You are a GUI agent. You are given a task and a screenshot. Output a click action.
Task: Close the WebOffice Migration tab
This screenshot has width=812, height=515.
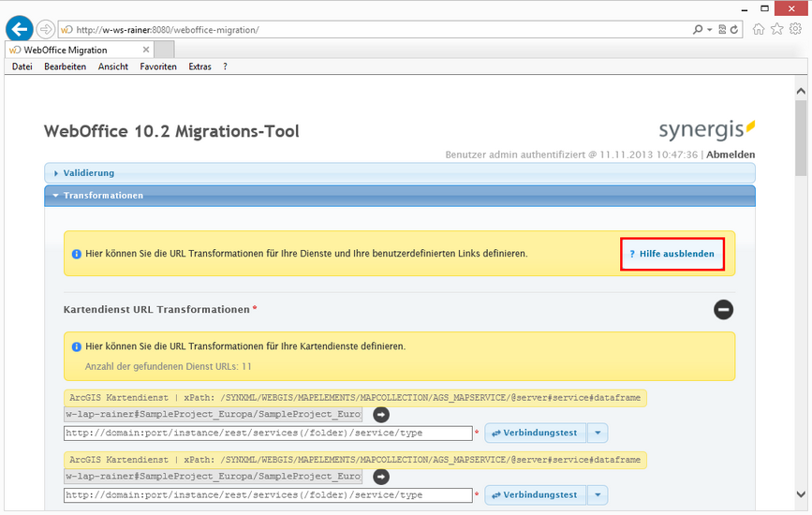[146, 50]
